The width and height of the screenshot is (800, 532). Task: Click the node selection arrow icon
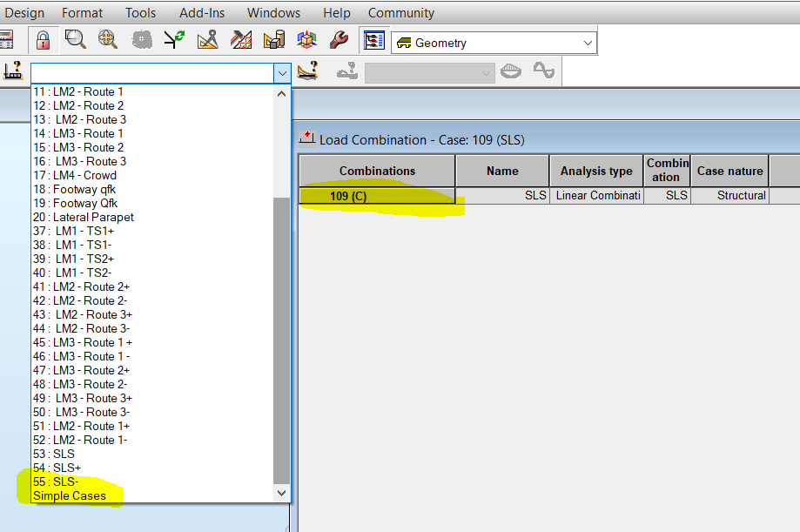click(173, 39)
